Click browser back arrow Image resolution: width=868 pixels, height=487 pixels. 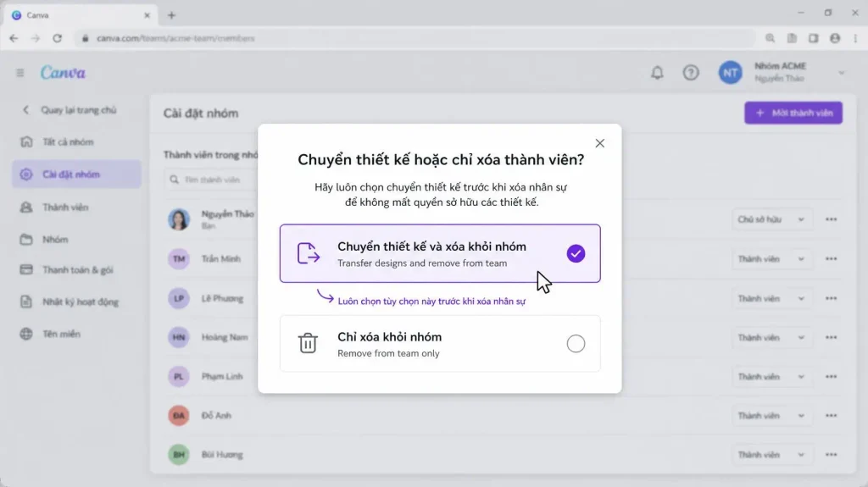point(14,38)
